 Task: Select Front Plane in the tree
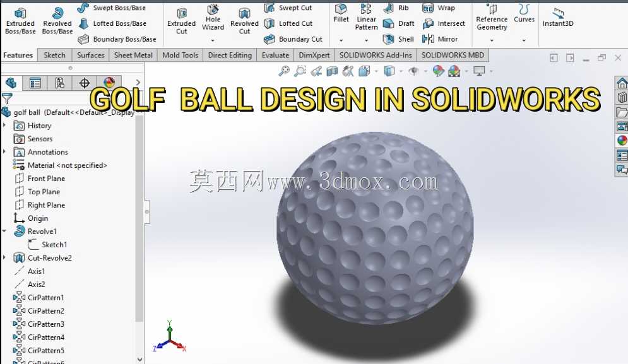(40, 179)
